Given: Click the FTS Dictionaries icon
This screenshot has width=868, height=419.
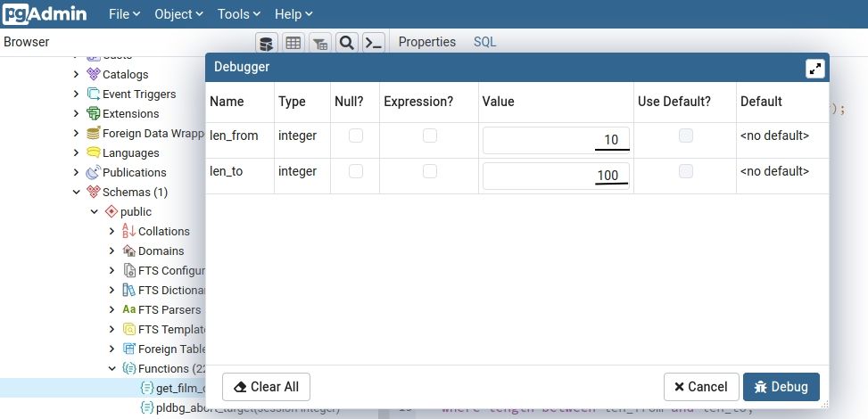Looking at the screenshot, I should point(129,290).
